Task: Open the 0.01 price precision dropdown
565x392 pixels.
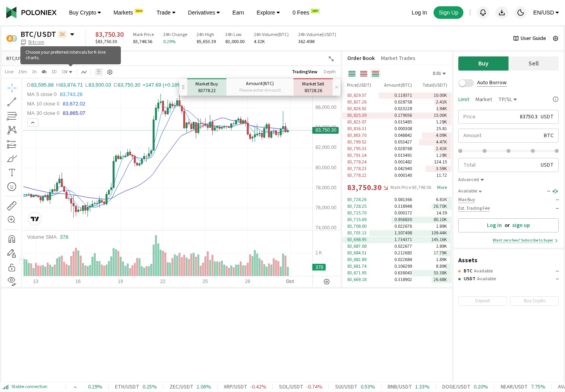Action: (x=439, y=74)
